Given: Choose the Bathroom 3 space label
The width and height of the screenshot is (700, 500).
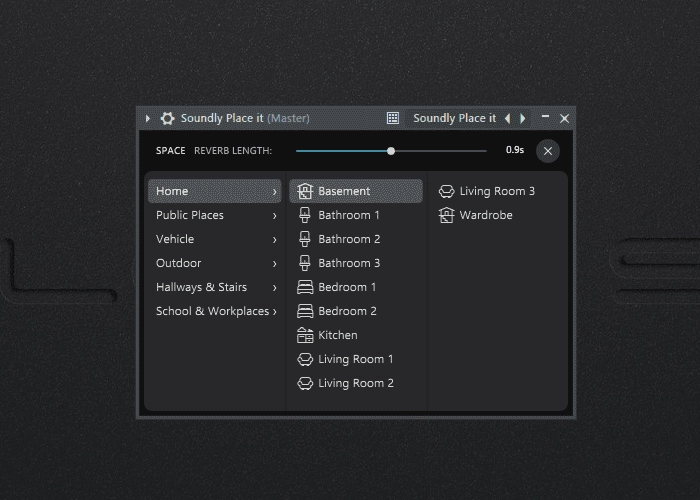Looking at the screenshot, I should 350,263.
